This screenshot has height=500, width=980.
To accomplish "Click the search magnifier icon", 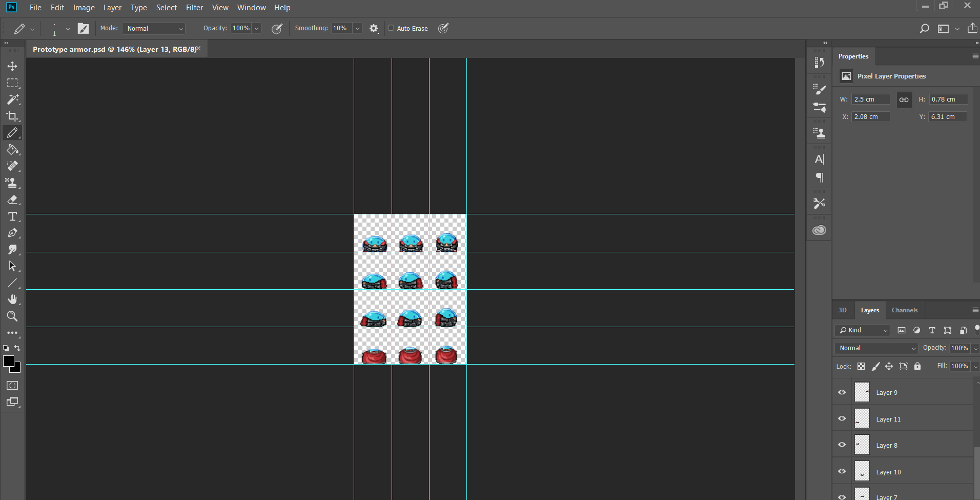I will pyautogui.click(x=924, y=29).
